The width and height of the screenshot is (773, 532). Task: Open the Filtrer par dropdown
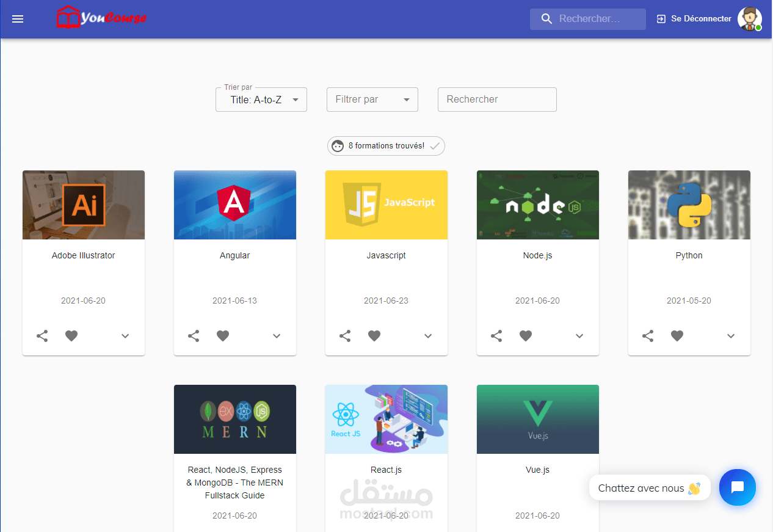point(372,100)
